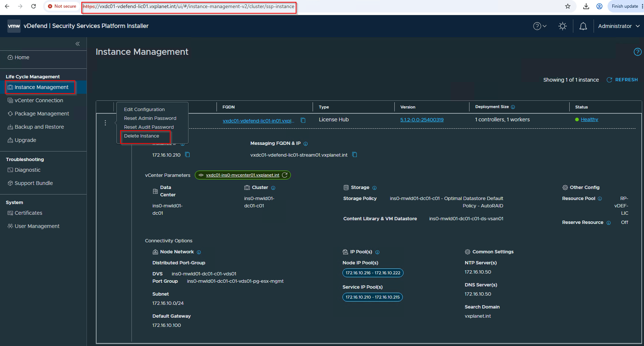Click the Status column header
This screenshot has width=644, height=346.
click(581, 107)
